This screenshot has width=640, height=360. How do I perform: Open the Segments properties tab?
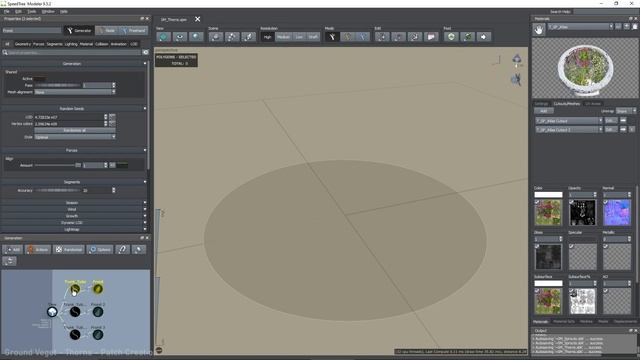point(54,44)
